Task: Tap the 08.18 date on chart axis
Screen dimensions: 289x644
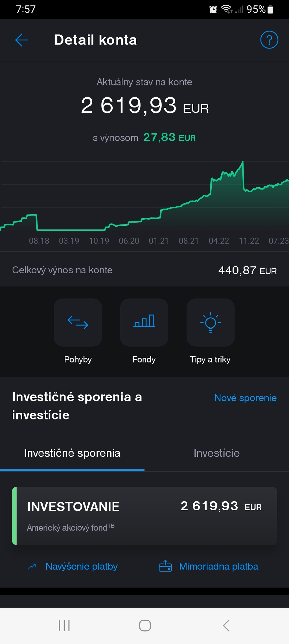Action: click(x=39, y=241)
